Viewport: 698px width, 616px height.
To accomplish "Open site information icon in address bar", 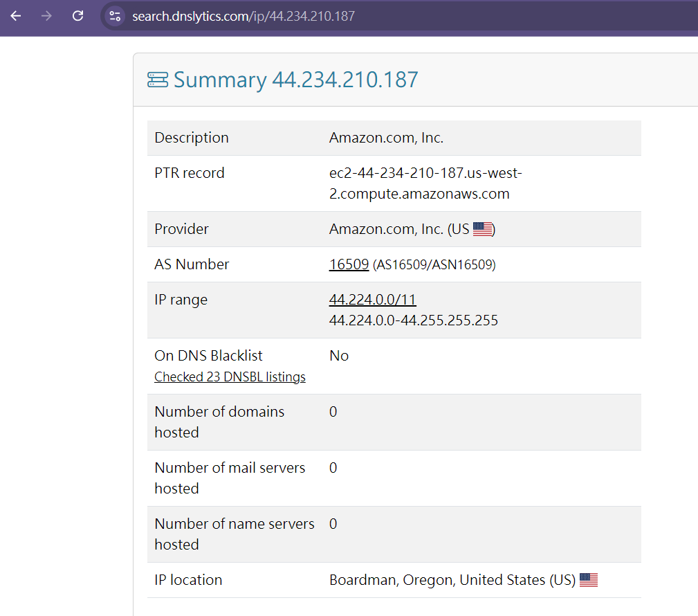I will [x=115, y=16].
